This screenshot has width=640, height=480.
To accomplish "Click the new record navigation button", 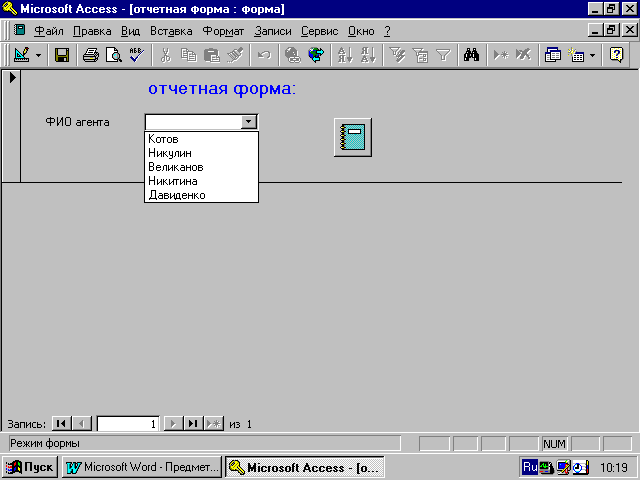I will (x=213, y=424).
